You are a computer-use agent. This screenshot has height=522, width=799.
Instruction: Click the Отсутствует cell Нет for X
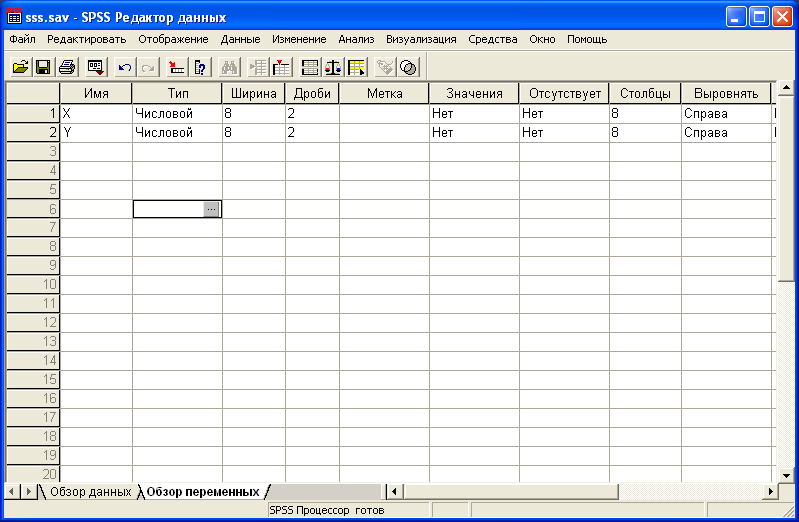click(x=564, y=113)
